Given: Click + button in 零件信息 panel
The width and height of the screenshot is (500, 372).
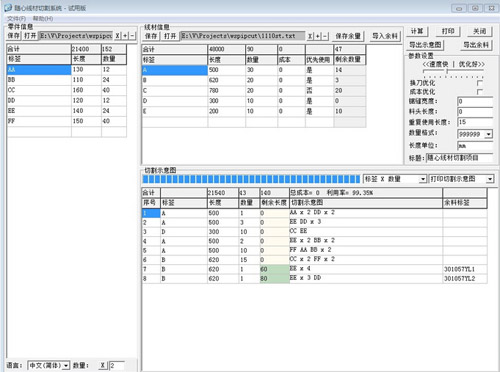Looking at the screenshot, I should pyautogui.click(x=125, y=36).
